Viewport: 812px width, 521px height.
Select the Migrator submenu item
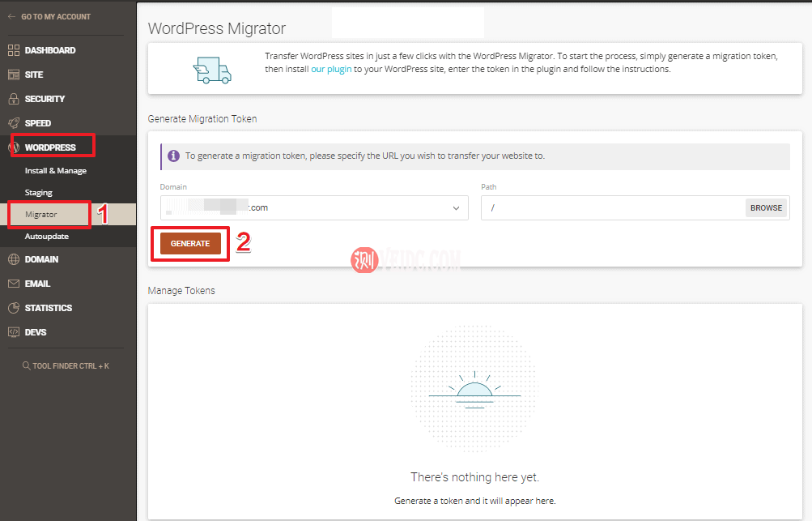41,214
